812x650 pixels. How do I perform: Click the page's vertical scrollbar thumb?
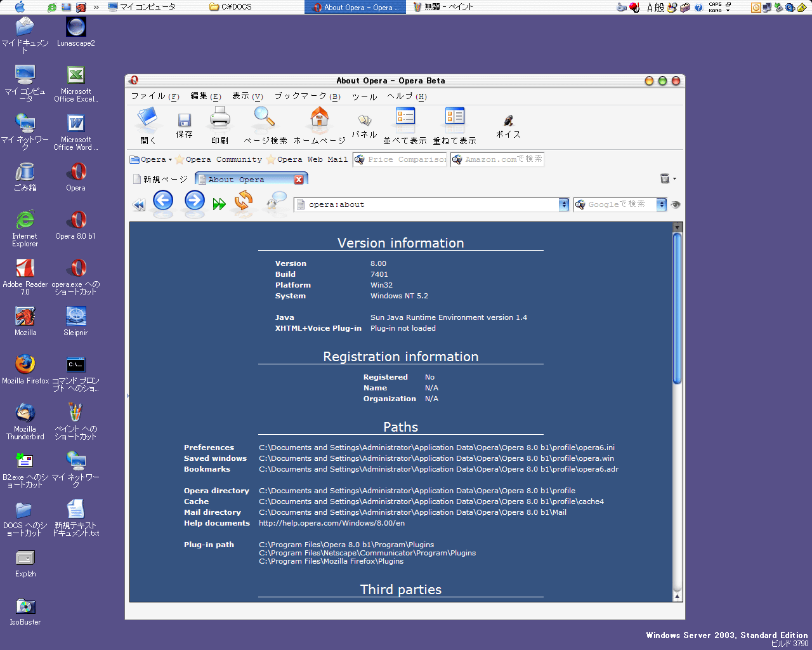point(677,308)
